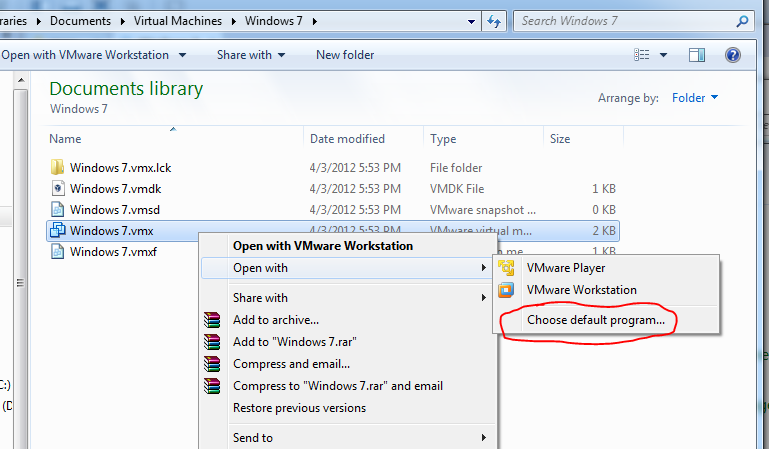Open the Share with toolbar dropdown
Screen dimensions: 769x449
[251, 55]
